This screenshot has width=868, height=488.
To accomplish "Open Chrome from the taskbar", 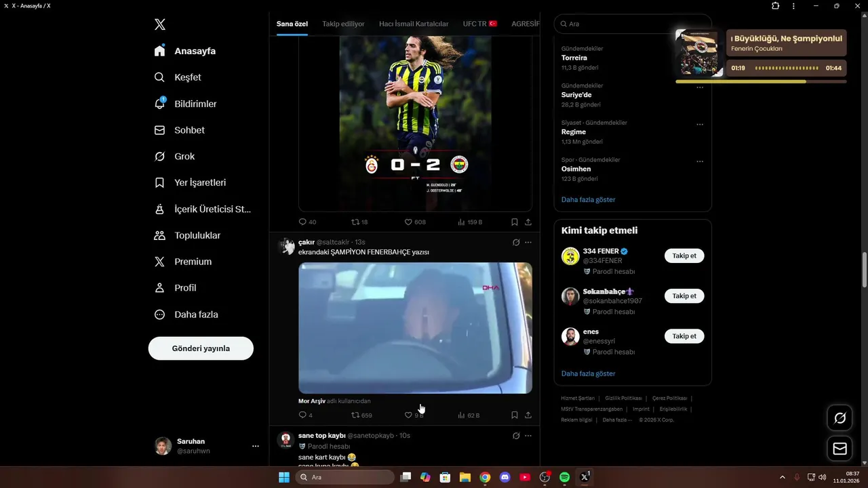I will coord(485,477).
